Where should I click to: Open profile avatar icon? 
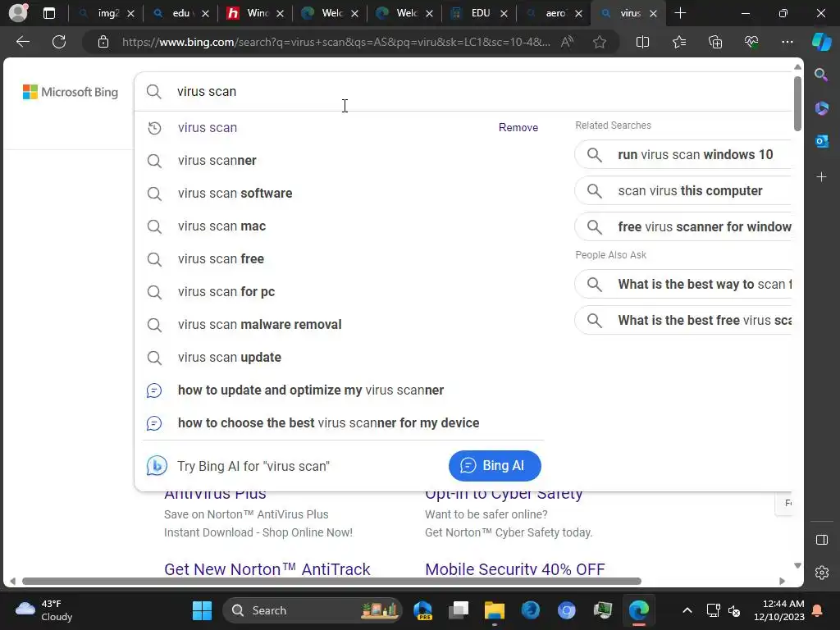point(18,13)
